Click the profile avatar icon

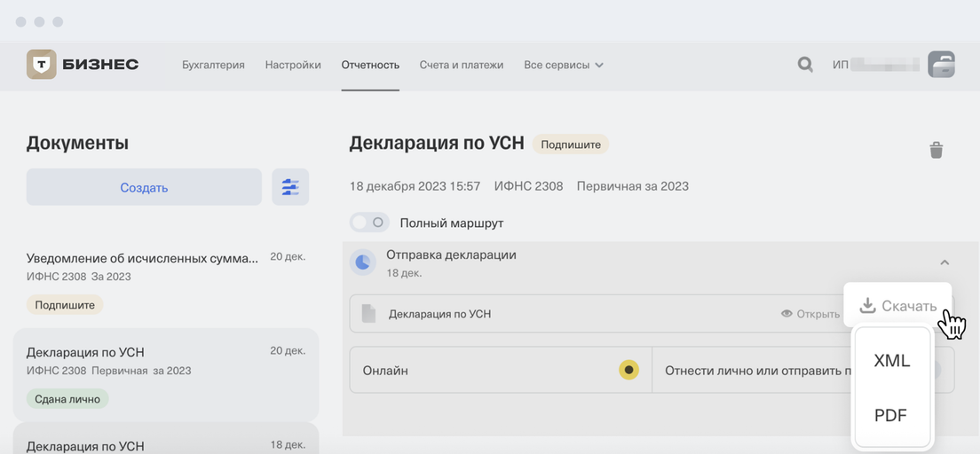(x=941, y=65)
